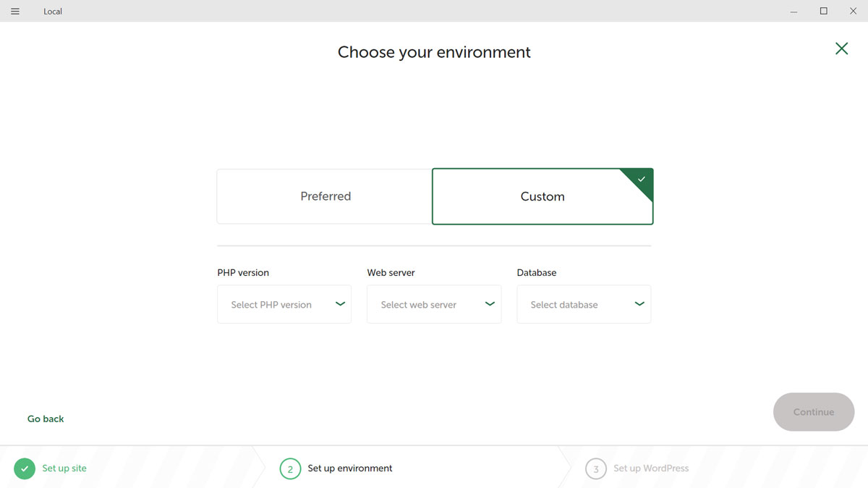
Task: Open the hamburger menu icon
Action: click(15, 12)
